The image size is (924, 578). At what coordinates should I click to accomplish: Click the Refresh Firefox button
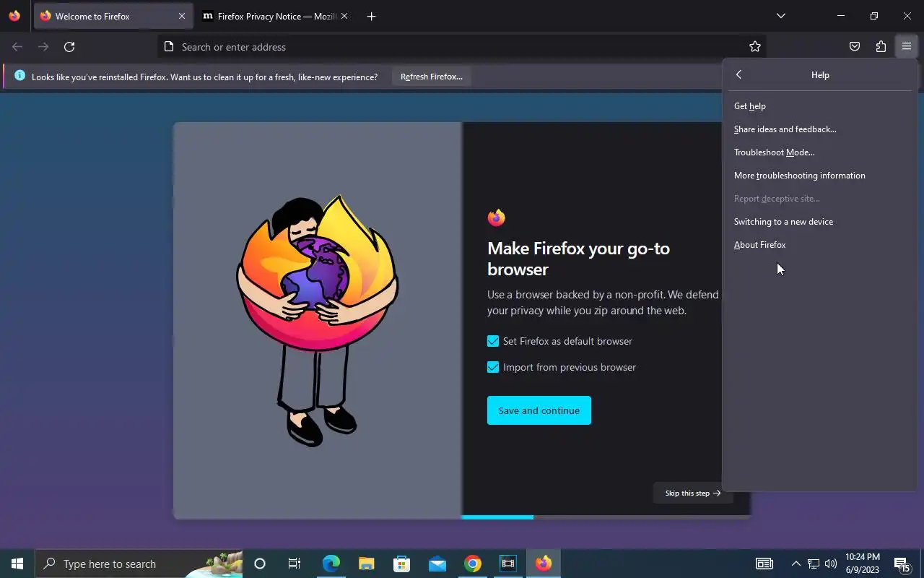[x=432, y=77]
